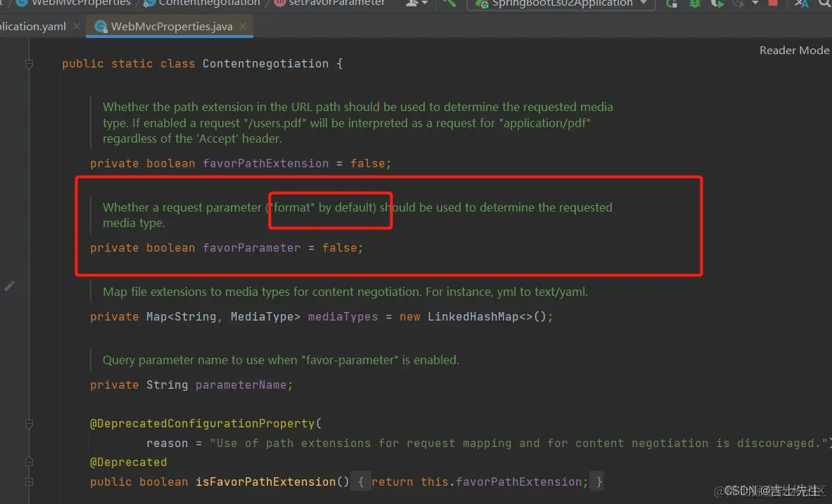Click the favorPathExtension field name

pos(265,163)
